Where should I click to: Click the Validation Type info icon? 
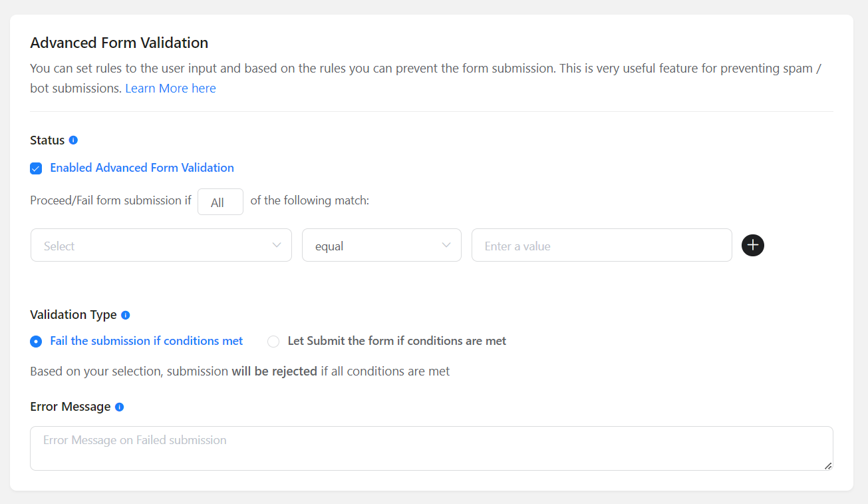tap(126, 315)
